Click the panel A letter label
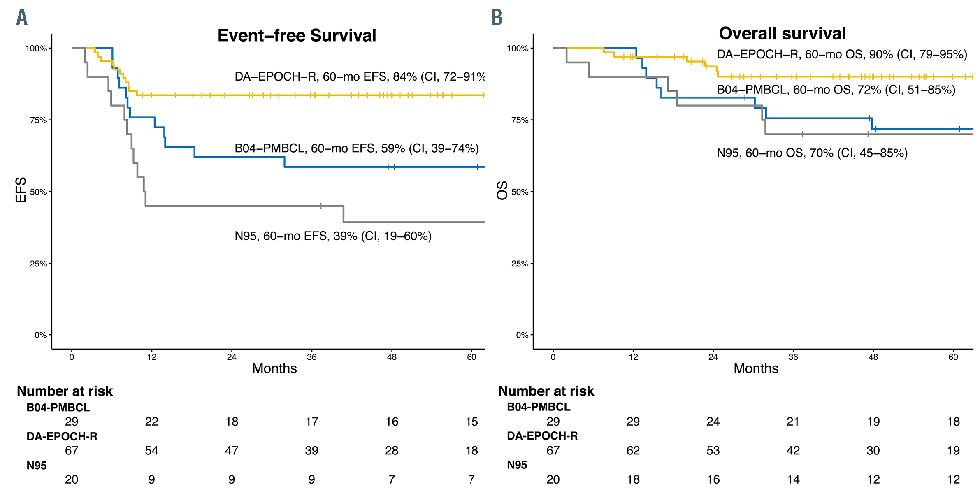This screenshot has height=498, width=980. (x=22, y=18)
